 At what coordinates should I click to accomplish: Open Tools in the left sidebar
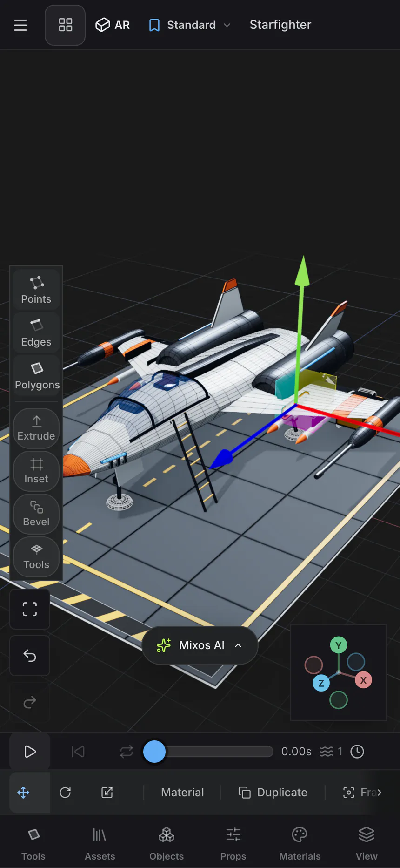tap(36, 557)
